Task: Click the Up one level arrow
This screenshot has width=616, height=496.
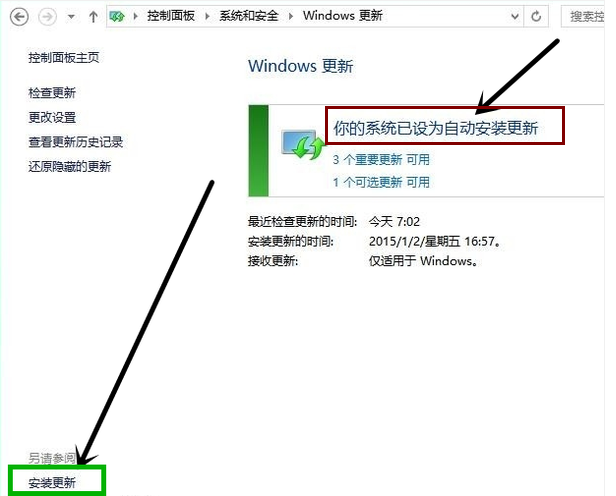Action: (x=93, y=17)
